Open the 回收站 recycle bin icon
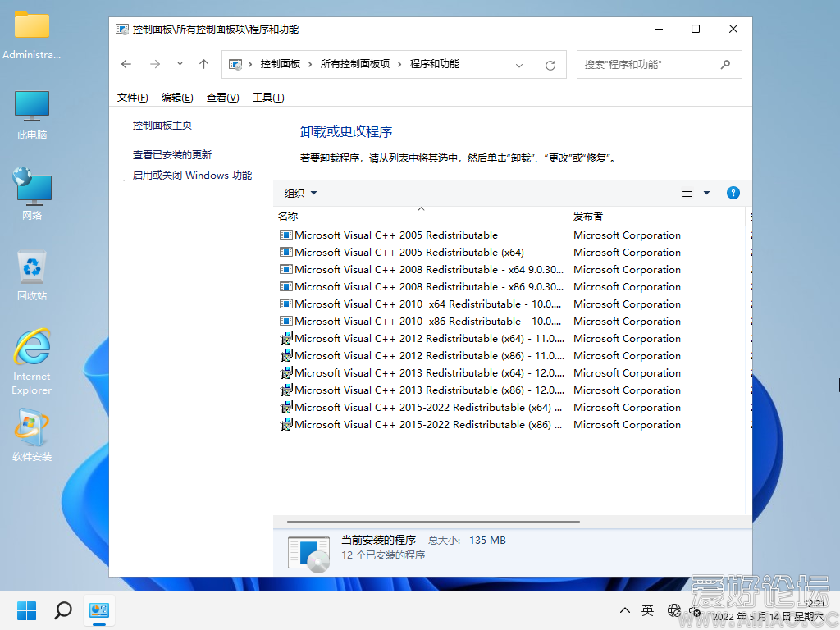The height and width of the screenshot is (630, 840). pyautogui.click(x=32, y=275)
